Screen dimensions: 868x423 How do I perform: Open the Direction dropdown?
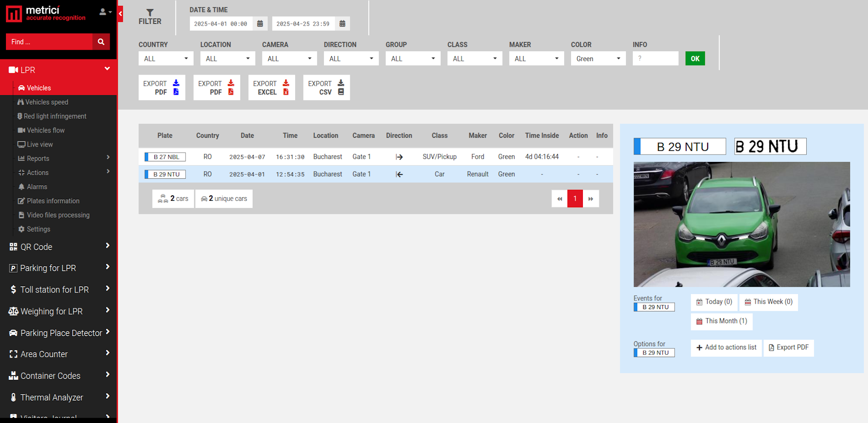(351, 59)
